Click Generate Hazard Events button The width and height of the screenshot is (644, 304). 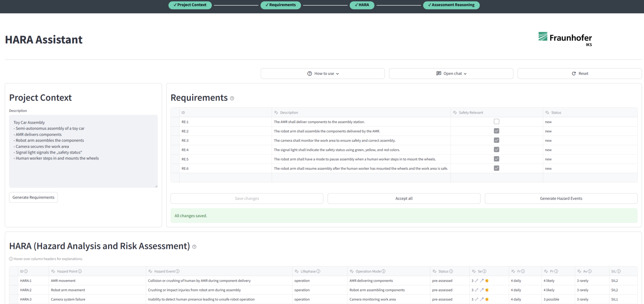point(561,199)
